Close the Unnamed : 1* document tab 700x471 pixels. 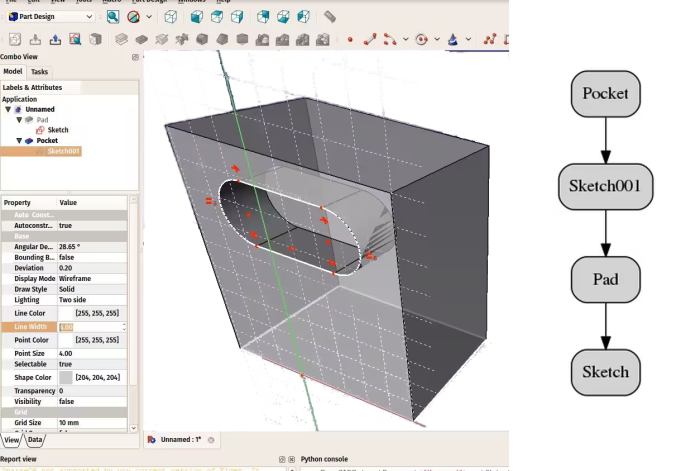[211, 440]
